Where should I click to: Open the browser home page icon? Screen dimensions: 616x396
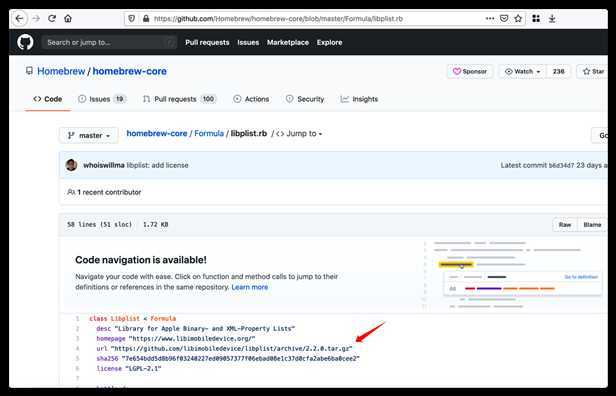click(x=68, y=18)
